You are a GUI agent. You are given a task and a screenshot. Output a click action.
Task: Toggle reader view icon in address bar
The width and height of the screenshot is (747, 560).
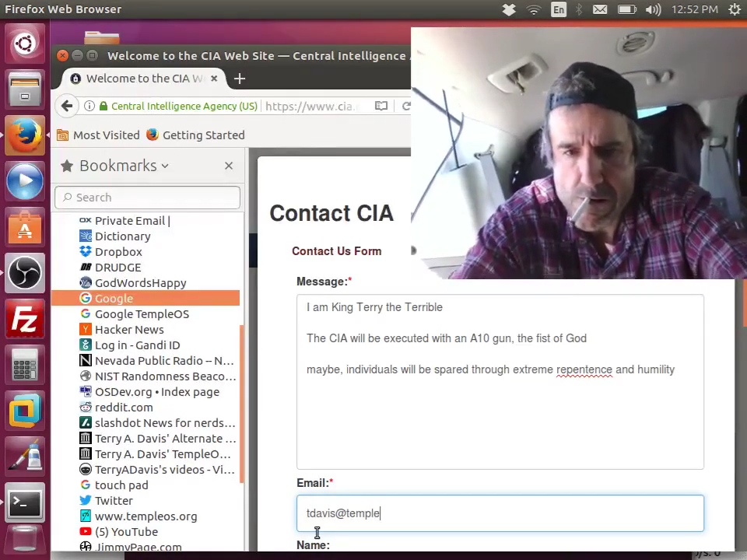[381, 106]
